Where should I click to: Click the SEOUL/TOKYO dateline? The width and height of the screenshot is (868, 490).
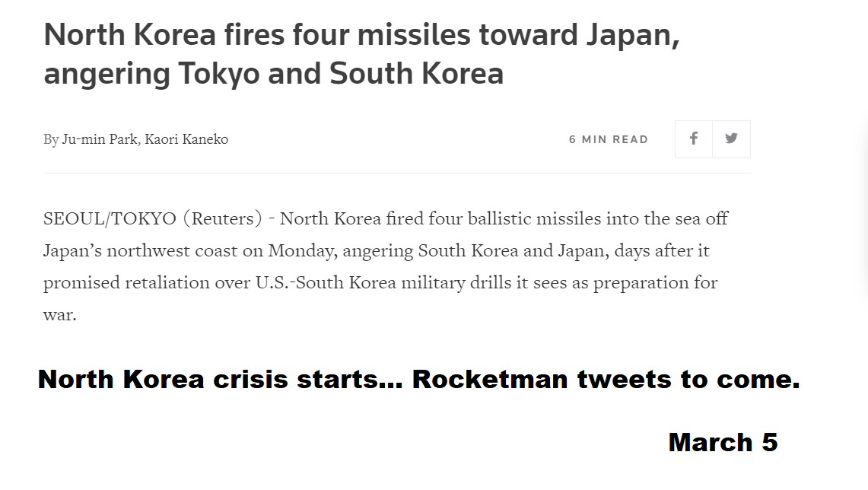tap(110, 219)
